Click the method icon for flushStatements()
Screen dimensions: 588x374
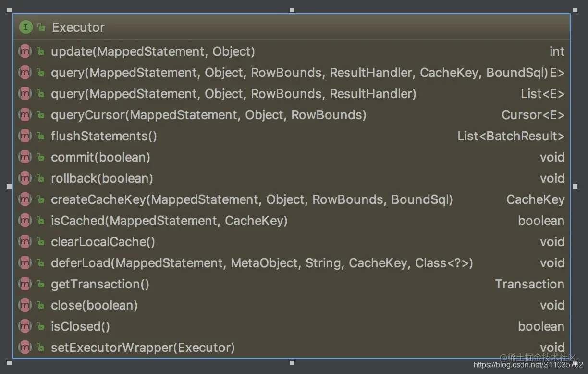[25, 136]
